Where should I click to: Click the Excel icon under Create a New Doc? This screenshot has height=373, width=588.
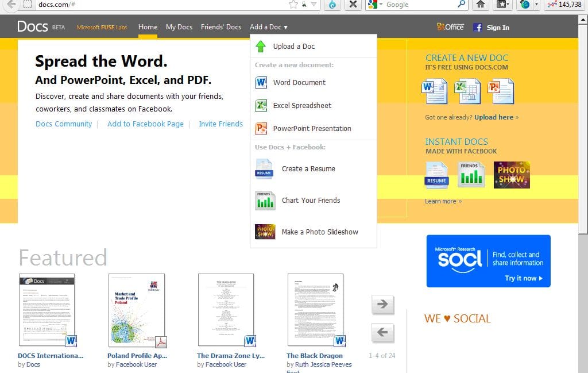pyautogui.click(x=467, y=91)
